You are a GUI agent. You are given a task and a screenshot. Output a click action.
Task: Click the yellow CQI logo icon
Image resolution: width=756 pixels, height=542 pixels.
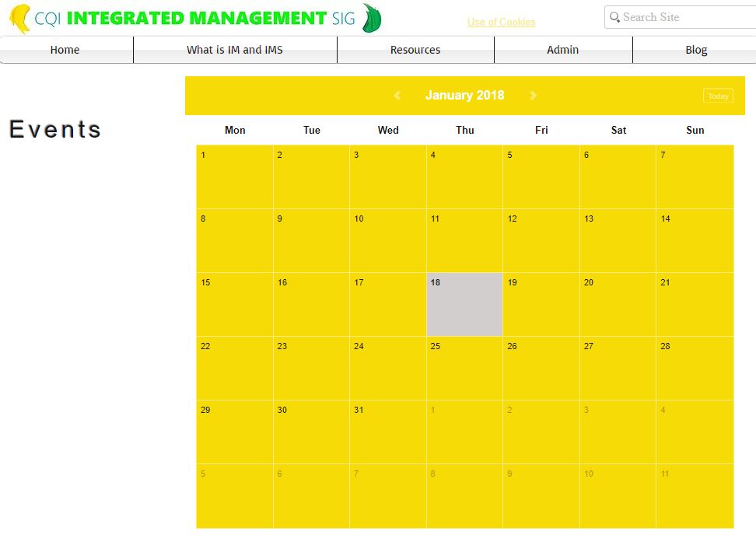pyautogui.click(x=20, y=19)
